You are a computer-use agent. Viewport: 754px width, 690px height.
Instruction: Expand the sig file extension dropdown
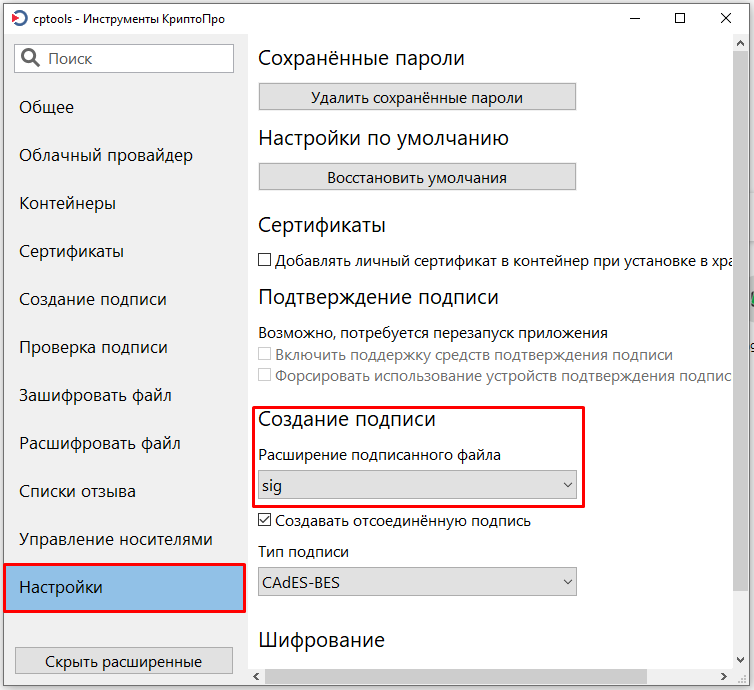pos(417,486)
